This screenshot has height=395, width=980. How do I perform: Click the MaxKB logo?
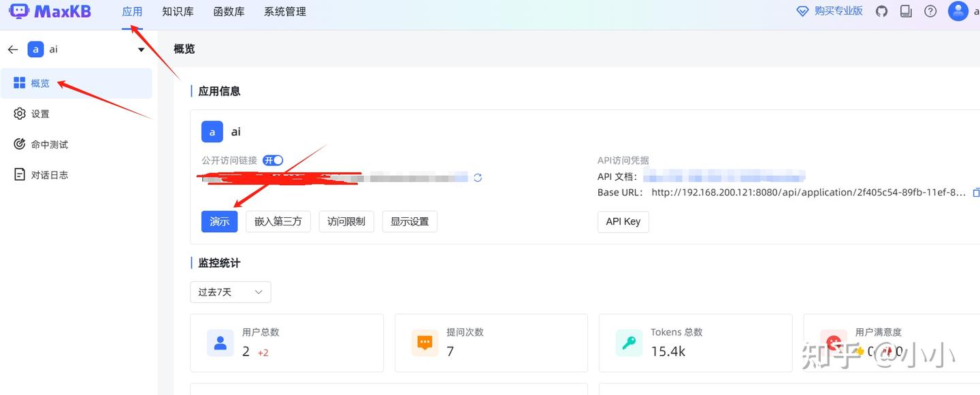click(x=50, y=11)
